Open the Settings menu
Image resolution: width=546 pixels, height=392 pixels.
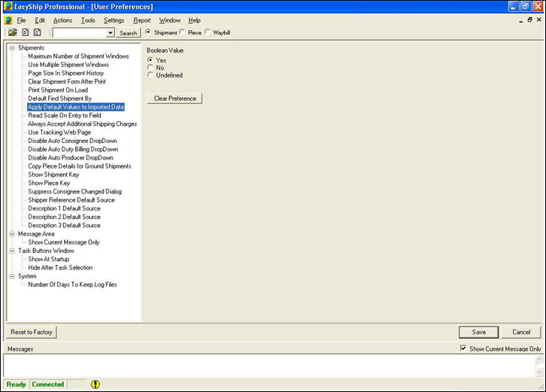point(114,20)
